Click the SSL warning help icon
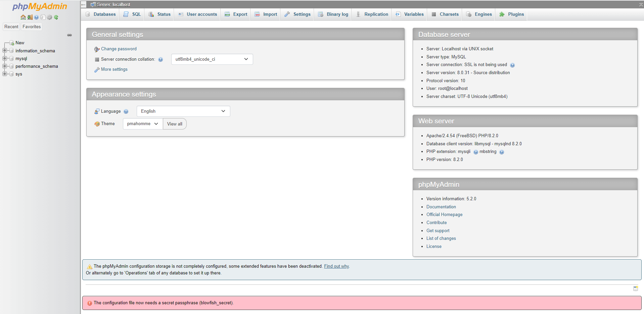Image resolution: width=644 pixels, height=314 pixels. click(513, 65)
